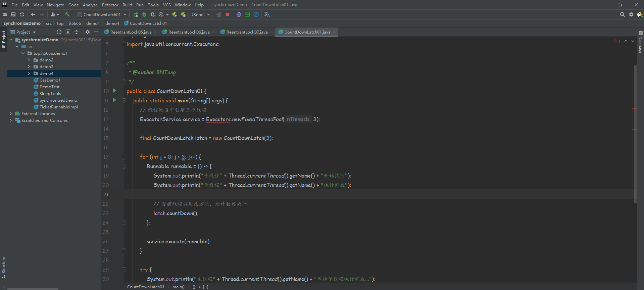Click the error count indicator in editor

point(617,41)
